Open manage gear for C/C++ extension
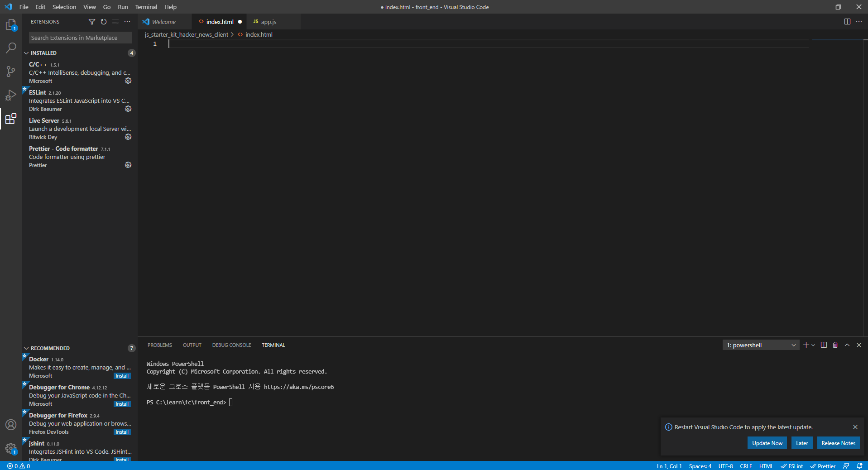Viewport: 868px width, 470px height. tap(128, 81)
